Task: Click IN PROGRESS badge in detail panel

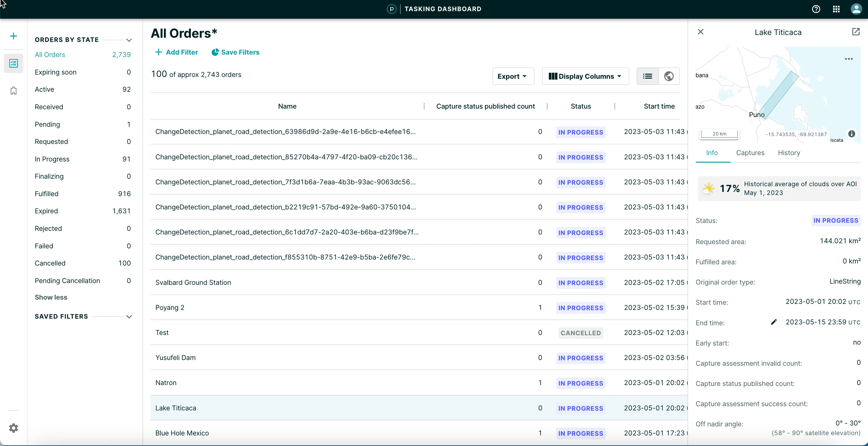Action: click(x=836, y=221)
